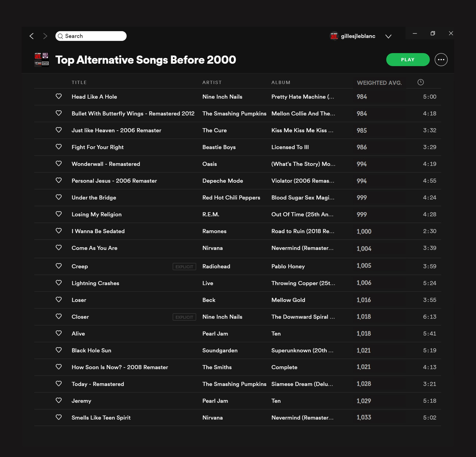Open album Mellow Gold
The image size is (476, 457).
click(x=288, y=300)
